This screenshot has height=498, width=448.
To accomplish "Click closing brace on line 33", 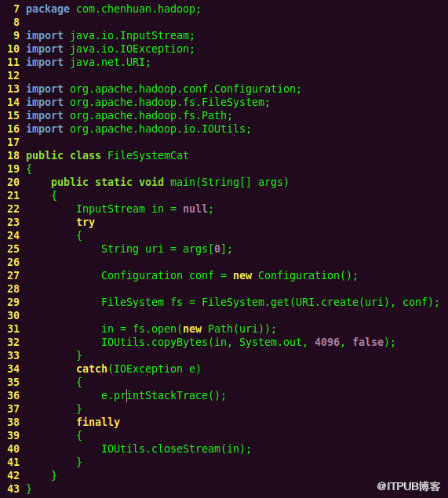I will (79, 356).
